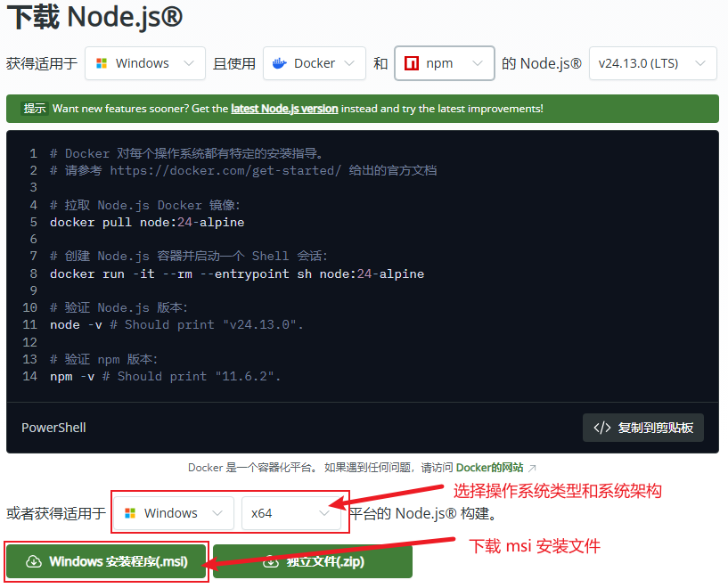Image resolution: width=728 pixels, height=588 pixels.
Task: Open the Windows operating system dropdown at top
Action: click(x=145, y=63)
